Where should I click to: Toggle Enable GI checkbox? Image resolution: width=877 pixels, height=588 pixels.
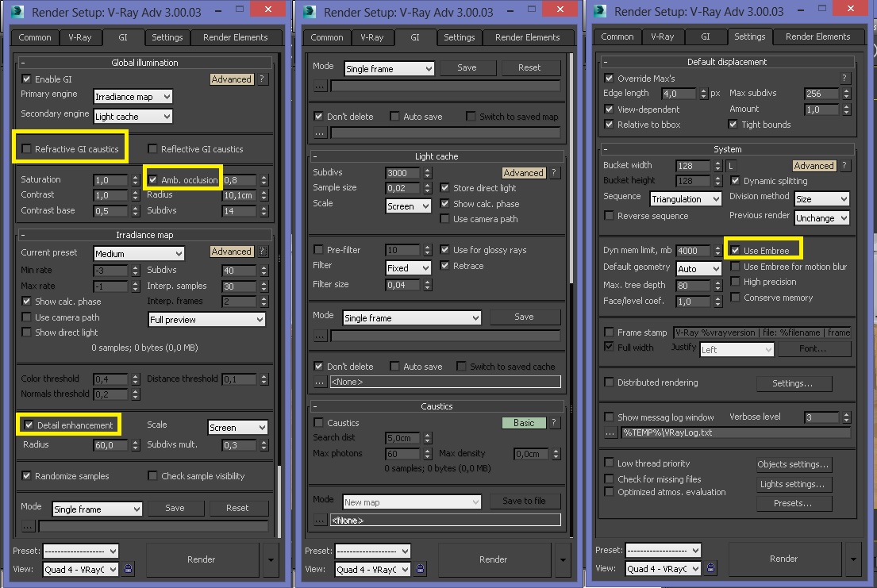coord(26,79)
